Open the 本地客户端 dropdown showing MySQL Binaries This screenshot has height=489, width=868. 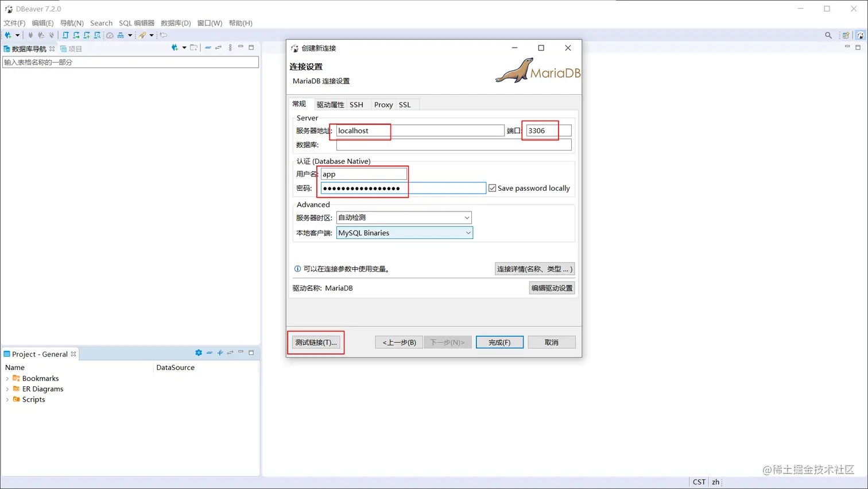[x=404, y=233]
